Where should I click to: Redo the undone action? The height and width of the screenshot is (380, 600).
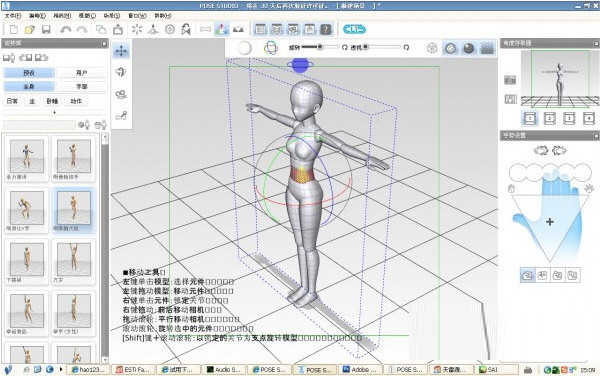tap(82, 29)
